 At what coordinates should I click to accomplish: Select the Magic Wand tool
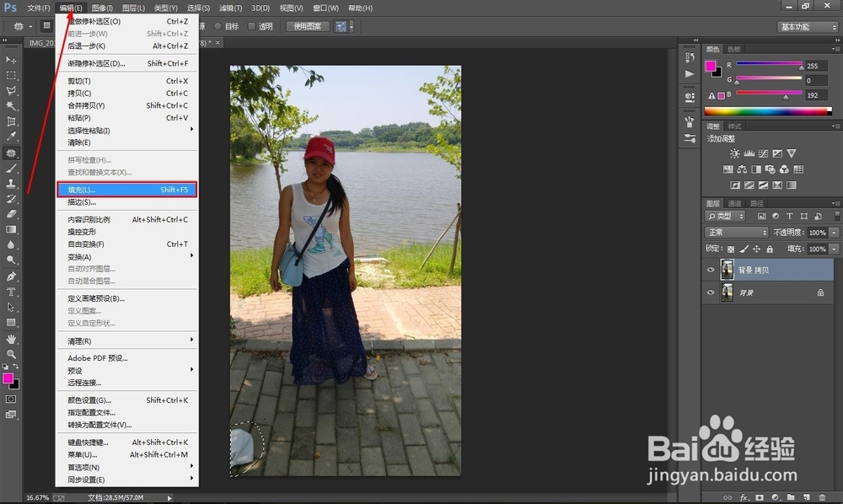click(11, 106)
